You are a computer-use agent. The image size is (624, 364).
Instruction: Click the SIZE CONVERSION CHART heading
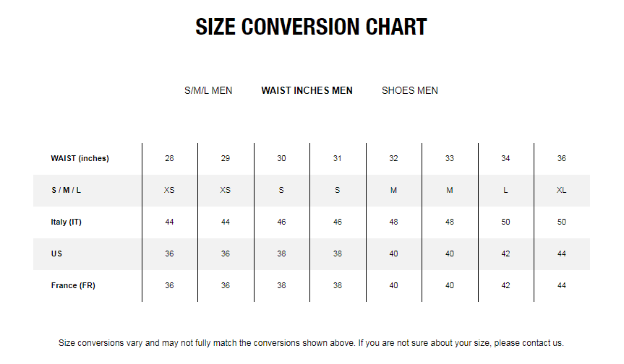pyautogui.click(x=311, y=27)
